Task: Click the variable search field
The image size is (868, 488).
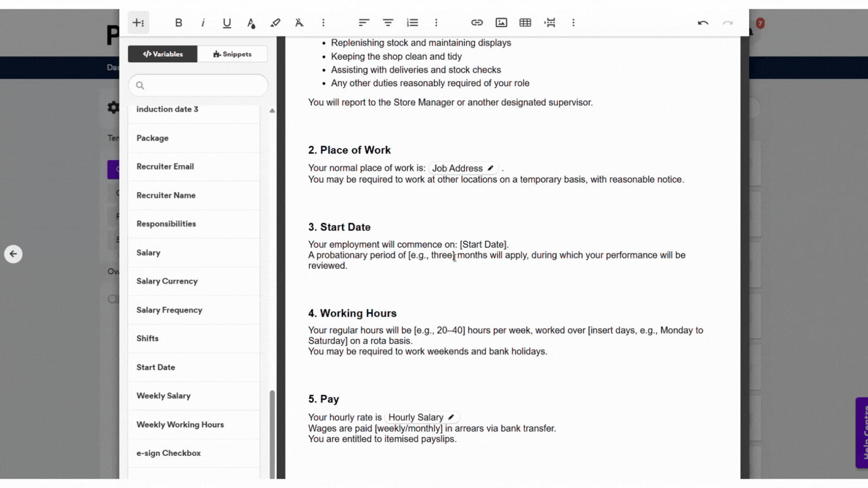Action: [198, 85]
